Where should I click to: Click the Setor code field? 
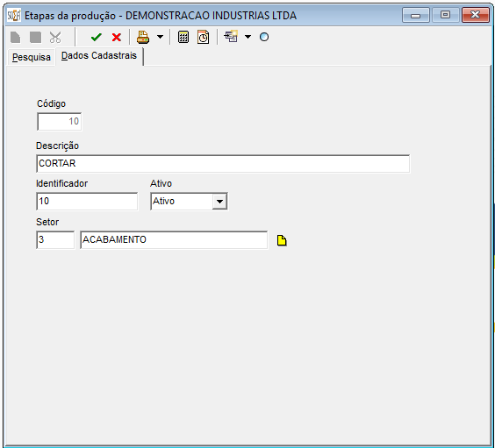point(55,240)
